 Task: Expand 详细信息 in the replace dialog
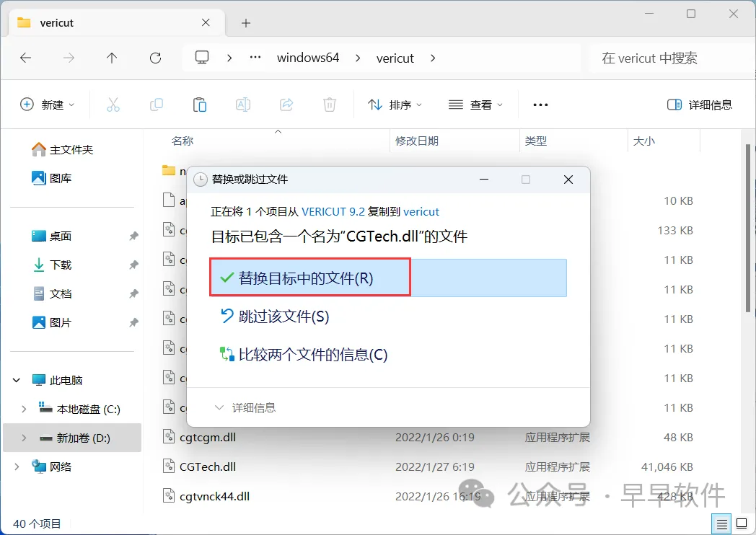click(245, 408)
